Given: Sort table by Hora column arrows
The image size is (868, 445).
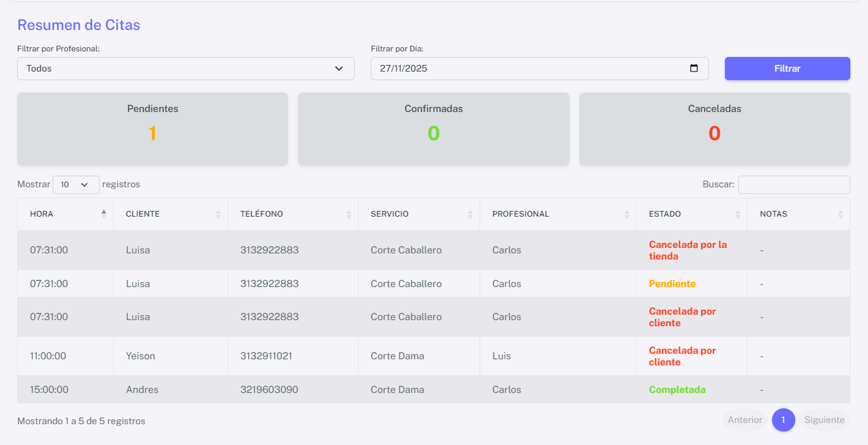Looking at the screenshot, I should 103,214.
